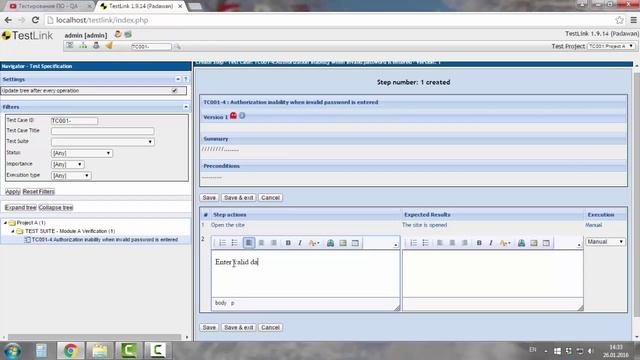Focus the Test Case Title filter field

pyautogui.click(x=102, y=131)
